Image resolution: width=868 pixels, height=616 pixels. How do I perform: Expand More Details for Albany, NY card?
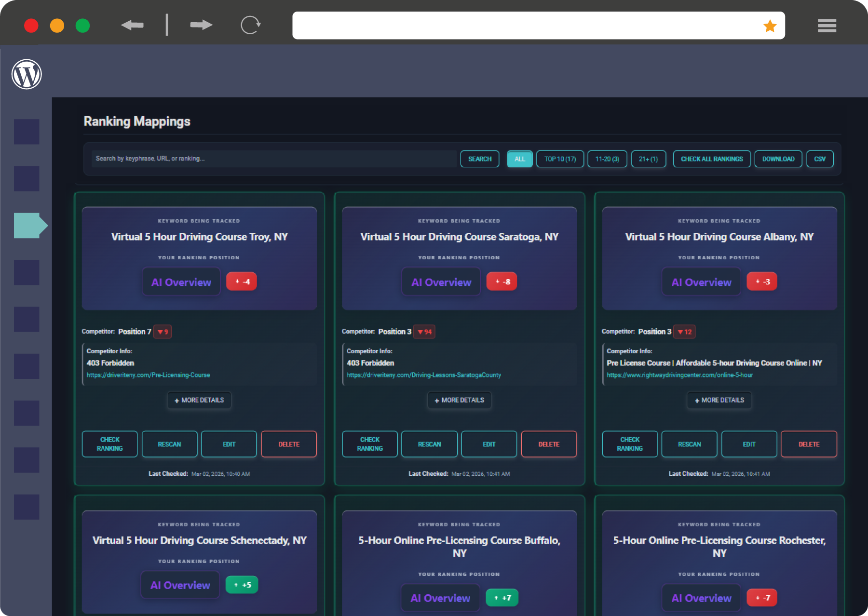719,400
